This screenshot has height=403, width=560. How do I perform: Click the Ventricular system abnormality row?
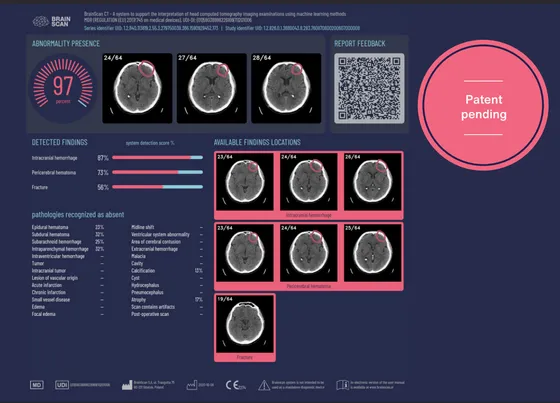167,234
